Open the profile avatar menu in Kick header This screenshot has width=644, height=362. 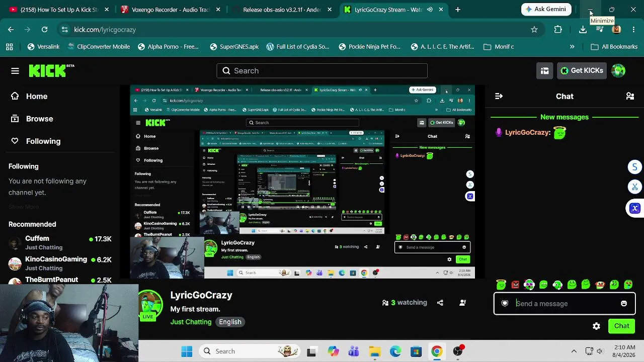point(618,71)
